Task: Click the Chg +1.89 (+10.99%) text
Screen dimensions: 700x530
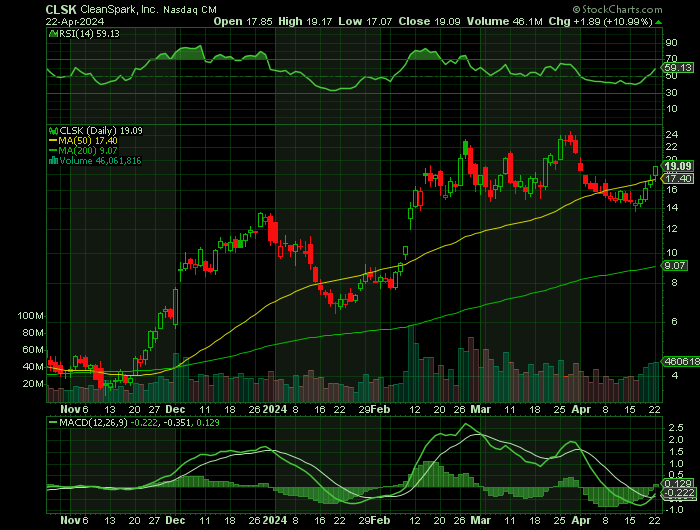Action: [601, 21]
